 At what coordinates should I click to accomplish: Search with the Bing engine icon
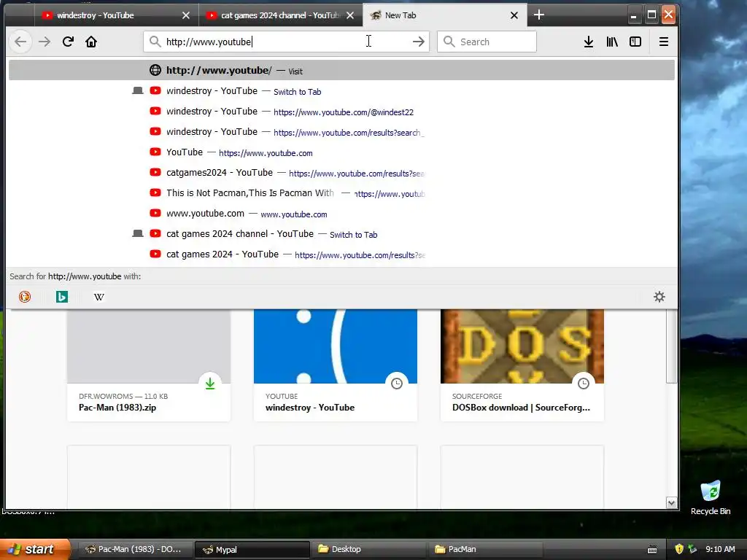coord(62,297)
